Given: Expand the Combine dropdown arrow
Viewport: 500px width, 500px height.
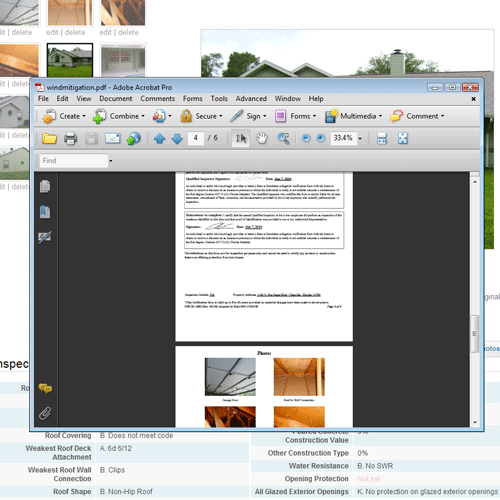Looking at the screenshot, I should tap(143, 116).
